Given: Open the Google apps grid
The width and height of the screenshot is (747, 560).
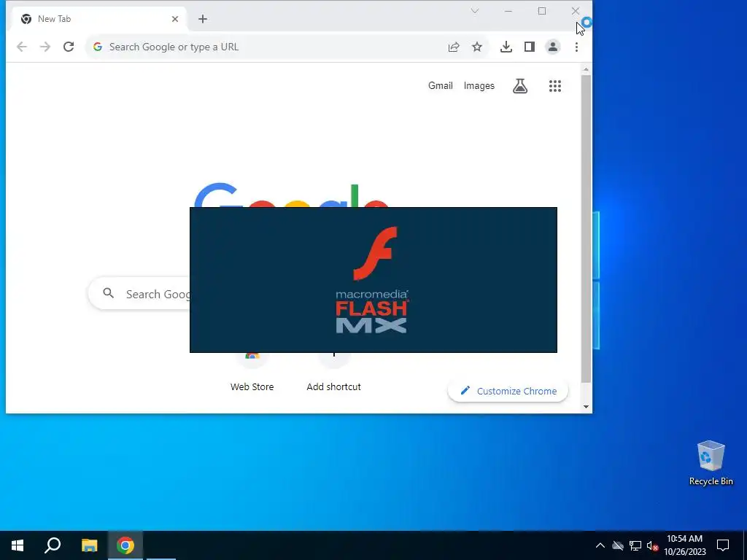Looking at the screenshot, I should click(555, 86).
